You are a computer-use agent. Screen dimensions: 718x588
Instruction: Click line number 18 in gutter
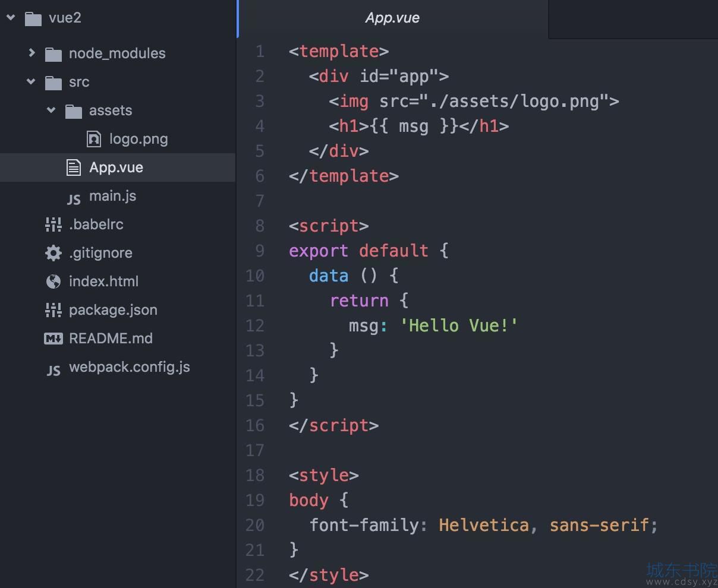[x=255, y=475]
